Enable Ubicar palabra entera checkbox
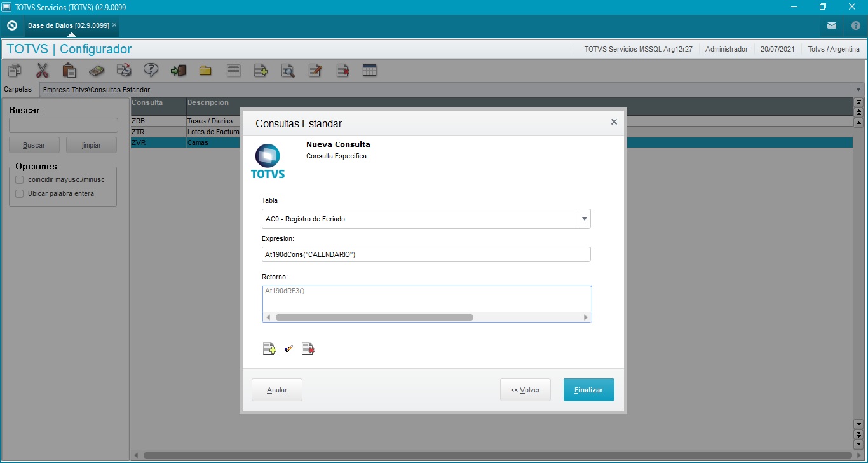This screenshot has height=463, width=868. point(20,193)
